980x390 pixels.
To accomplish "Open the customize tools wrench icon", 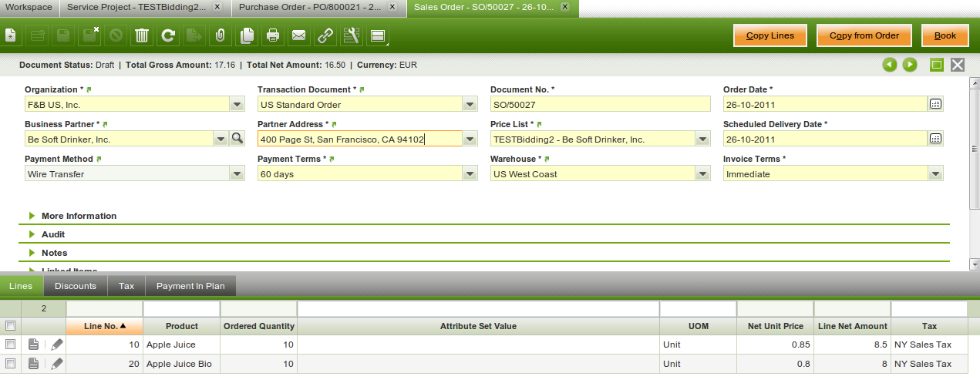I will (x=352, y=35).
